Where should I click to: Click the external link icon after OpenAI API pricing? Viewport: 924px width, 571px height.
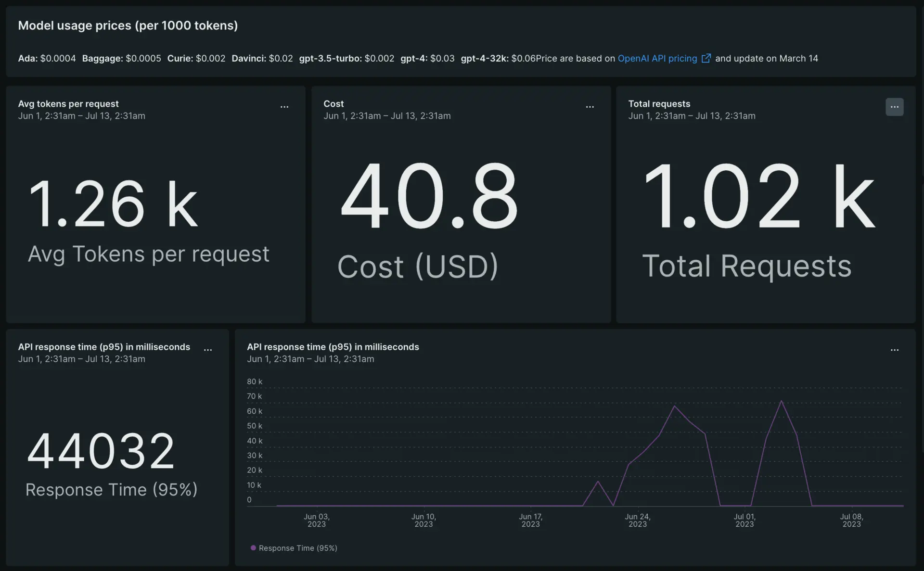pos(706,58)
